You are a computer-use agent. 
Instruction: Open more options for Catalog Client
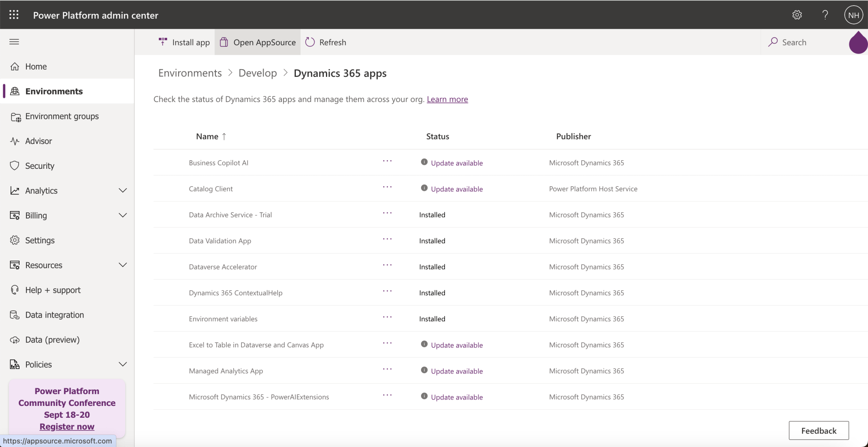[x=387, y=187]
